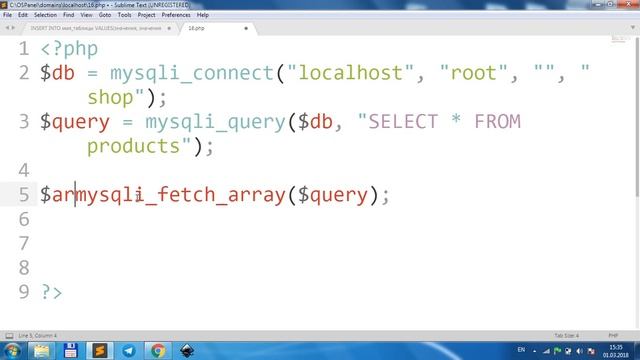Click the green flag tray icon

pos(557,351)
